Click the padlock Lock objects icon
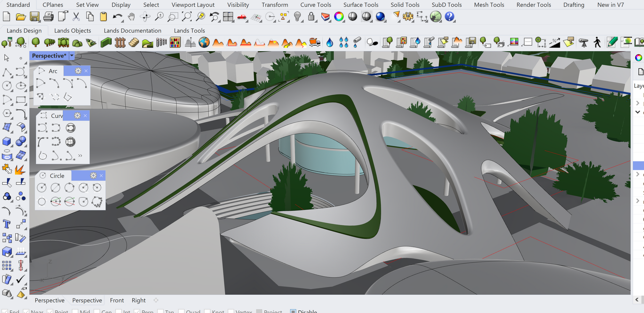The width and height of the screenshot is (644, 313). 311,16
